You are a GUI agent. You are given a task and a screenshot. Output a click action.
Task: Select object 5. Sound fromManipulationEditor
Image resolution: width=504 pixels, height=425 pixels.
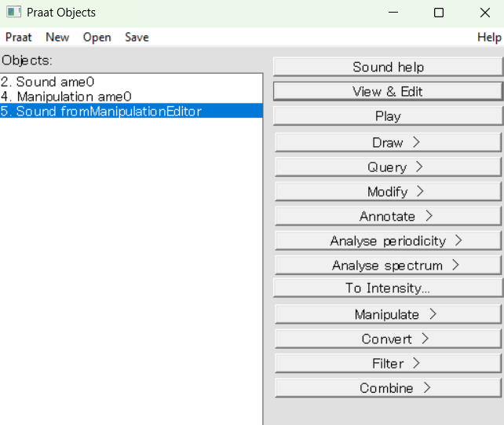click(x=131, y=111)
